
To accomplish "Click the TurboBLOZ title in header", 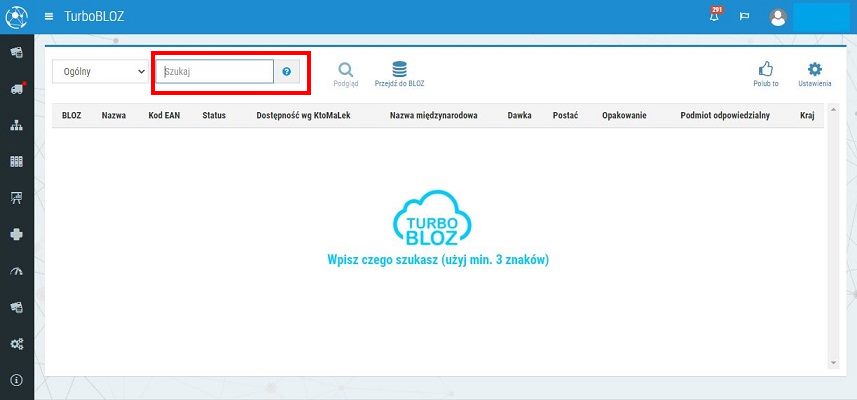I will tap(94, 16).
